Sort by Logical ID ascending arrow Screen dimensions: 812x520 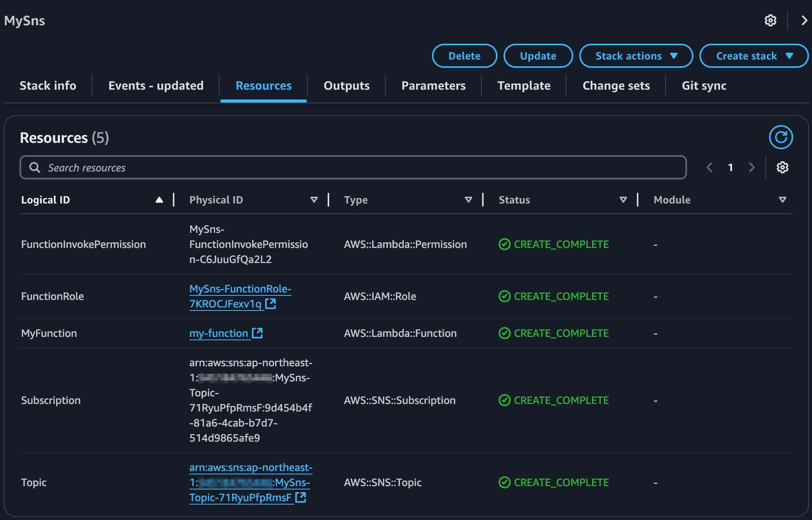point(159,200)
